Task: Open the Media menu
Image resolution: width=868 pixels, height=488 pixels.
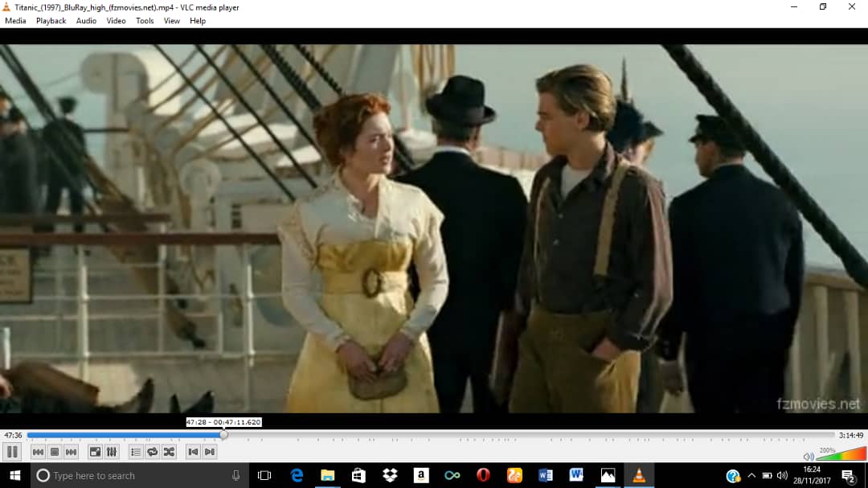Action: click(15, 21)
